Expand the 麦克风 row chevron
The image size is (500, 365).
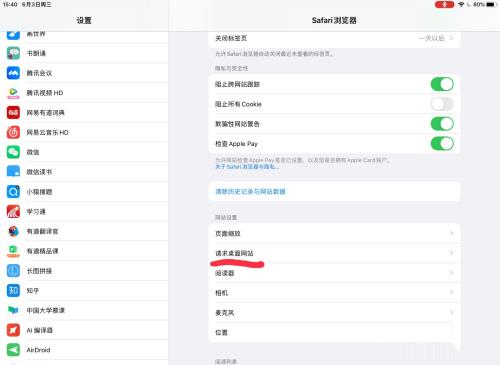coord(451,312)
